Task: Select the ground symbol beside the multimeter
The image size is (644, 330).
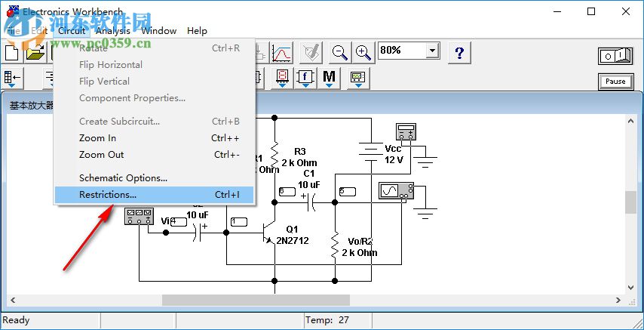Action: [426, 162]
